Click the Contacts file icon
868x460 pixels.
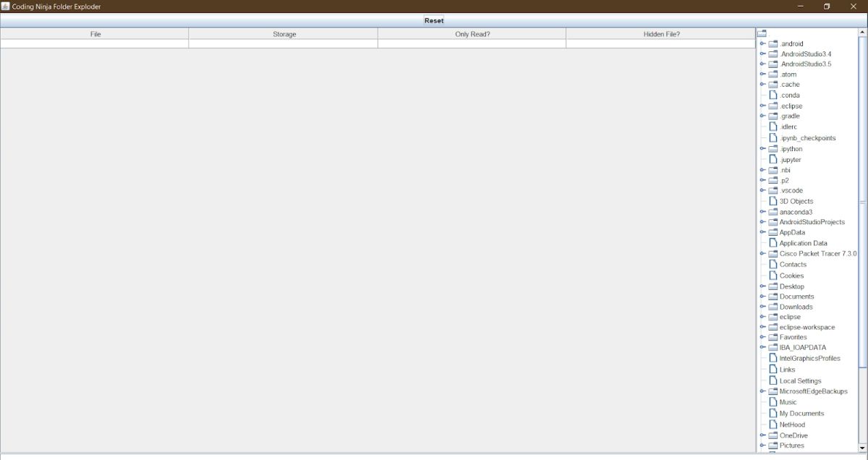(x=773, y=264)
